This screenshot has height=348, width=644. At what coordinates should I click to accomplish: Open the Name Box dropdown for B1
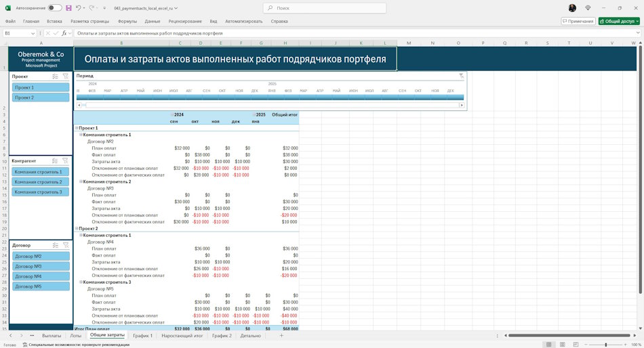pos(33,33)
